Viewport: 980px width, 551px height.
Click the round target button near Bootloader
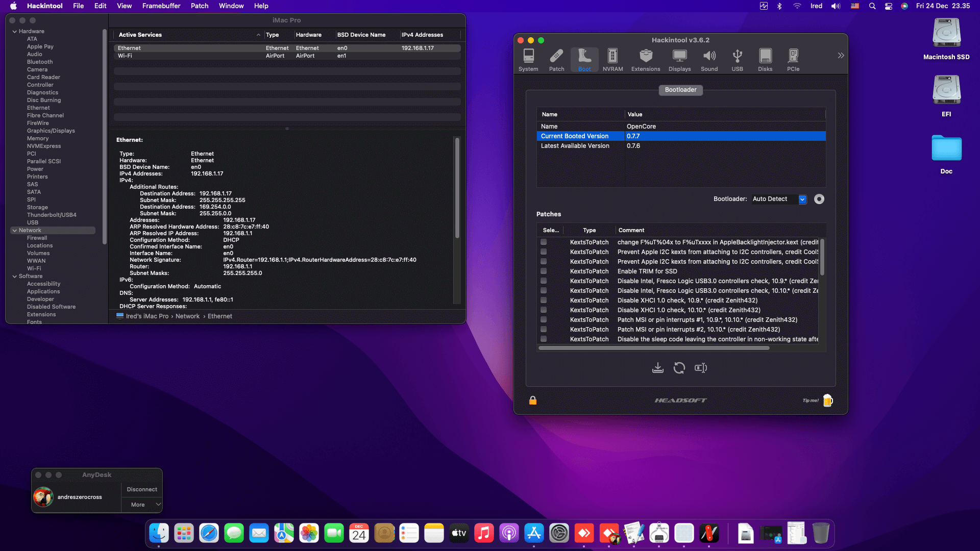click(x=819, y=199)
